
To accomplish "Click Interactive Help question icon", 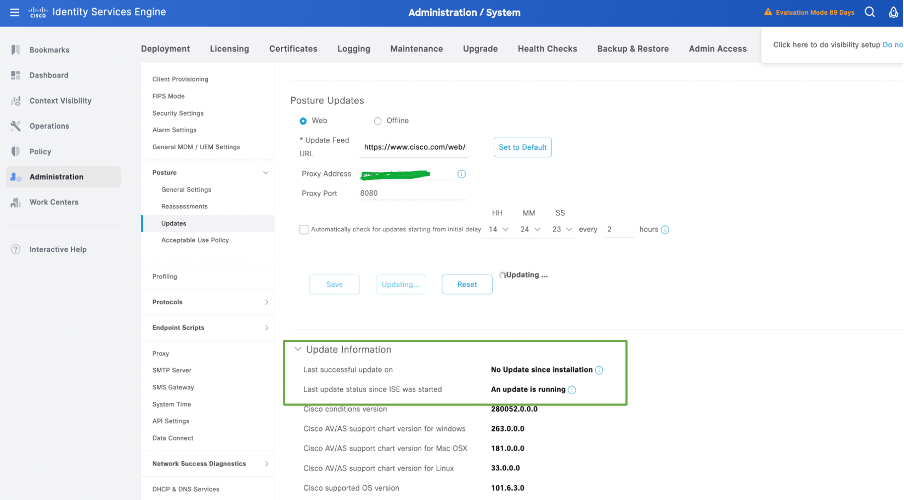I will coord(16,249).
